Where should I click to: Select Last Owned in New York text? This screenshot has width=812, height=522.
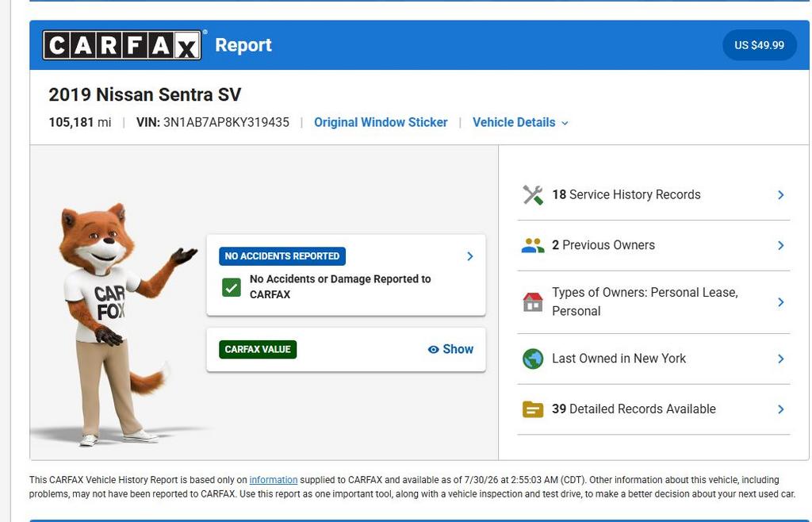[x=619, y=359]
